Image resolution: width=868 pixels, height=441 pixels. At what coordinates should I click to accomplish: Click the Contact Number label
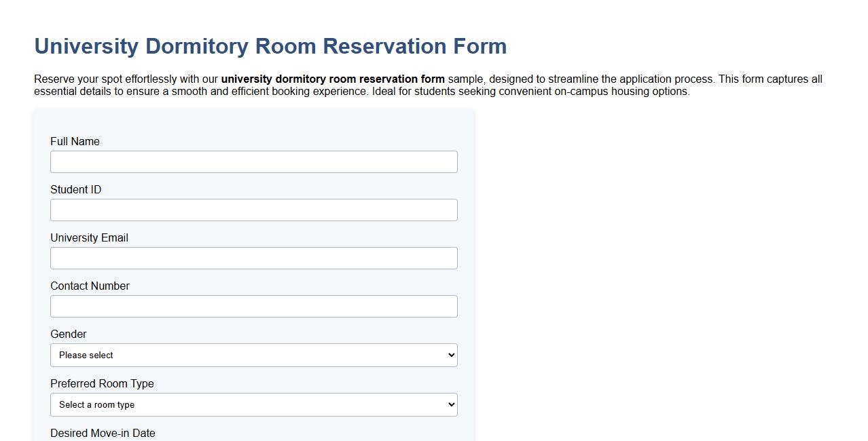(90, 286)
